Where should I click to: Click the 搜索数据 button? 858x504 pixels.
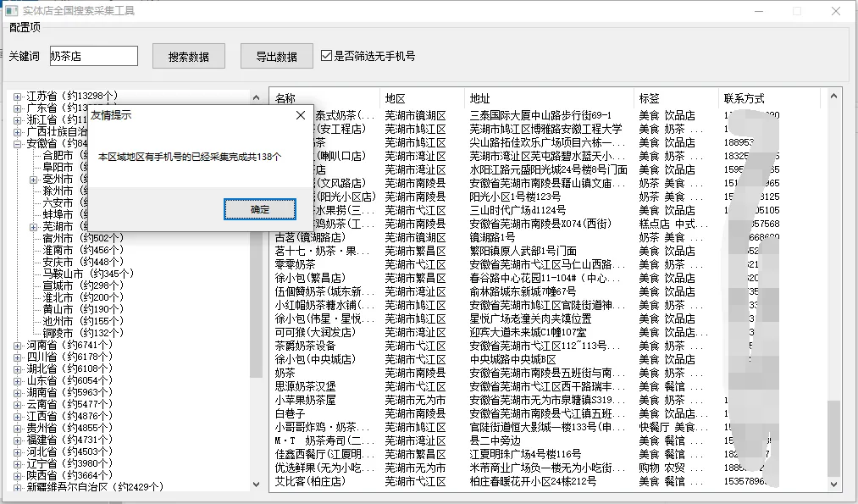tap(189, 57)
